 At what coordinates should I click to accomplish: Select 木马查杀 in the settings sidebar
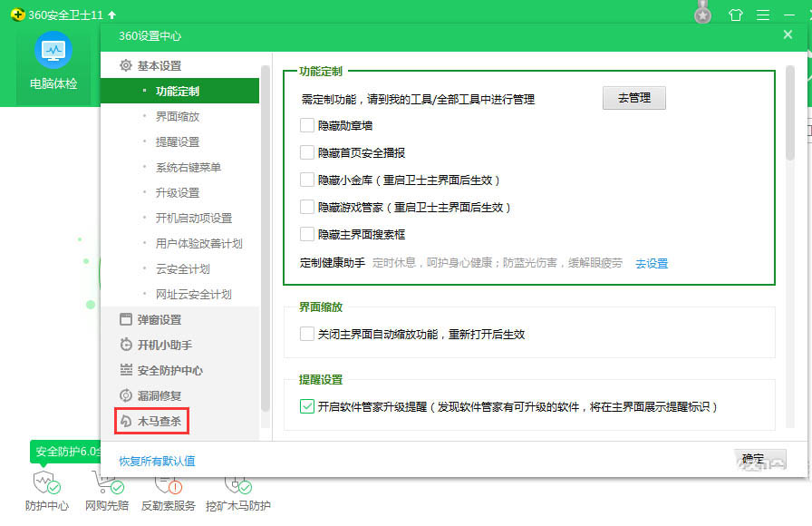[159, 422]
